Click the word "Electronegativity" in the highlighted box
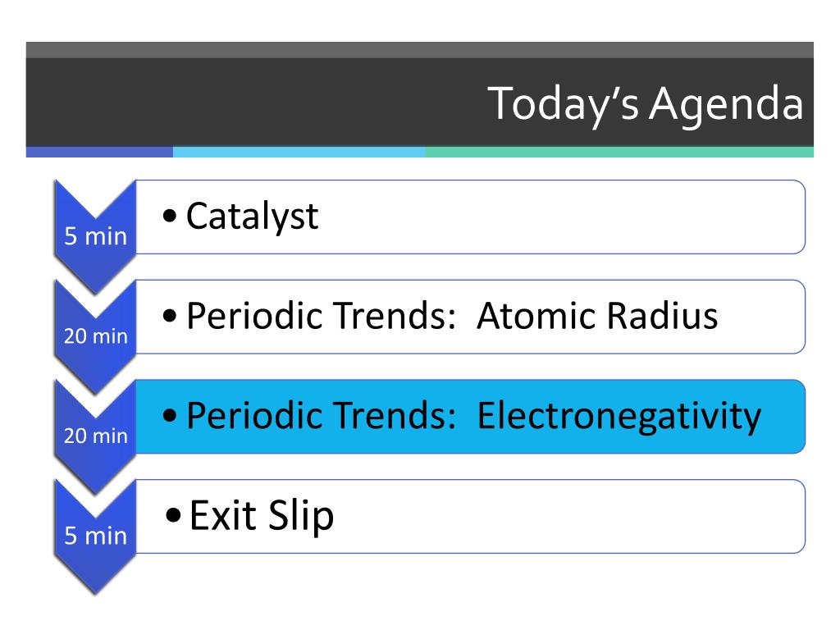The height and width of the screenshot is (630, 840). [x=619, y=417]
